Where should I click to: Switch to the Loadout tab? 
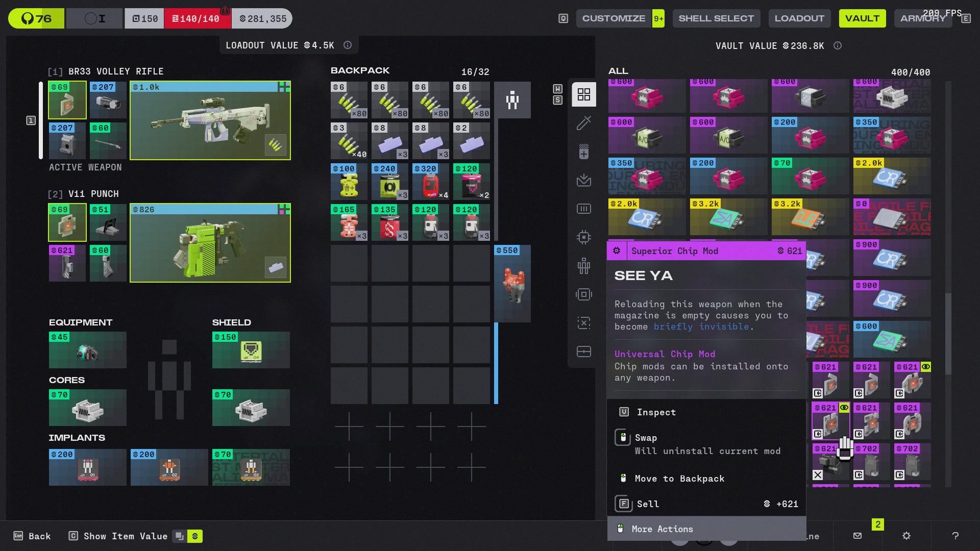point(799,18)
